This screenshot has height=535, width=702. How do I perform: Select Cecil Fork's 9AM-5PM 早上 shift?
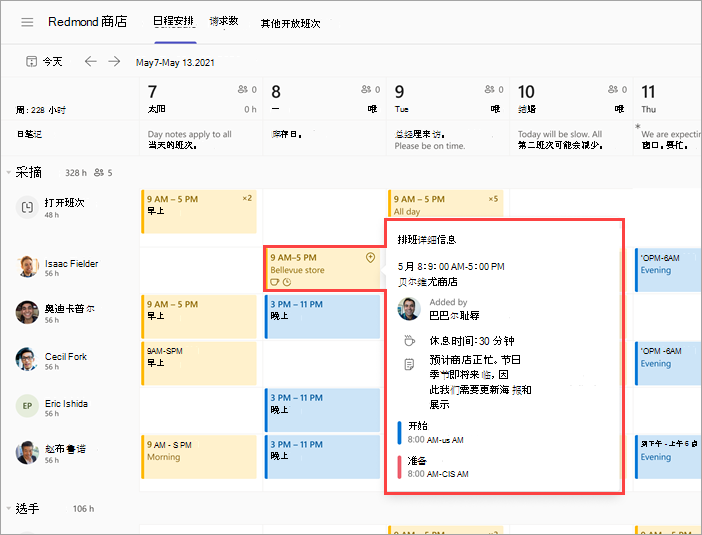point(199,364)
